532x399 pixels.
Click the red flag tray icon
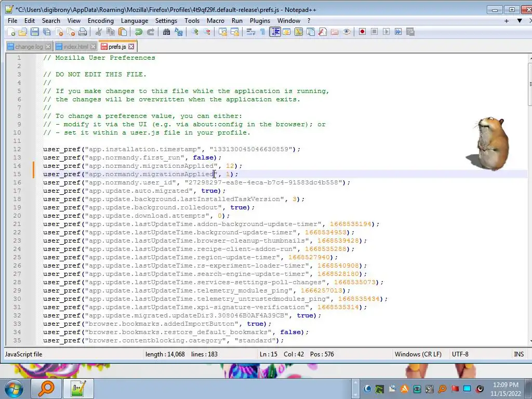455,389
